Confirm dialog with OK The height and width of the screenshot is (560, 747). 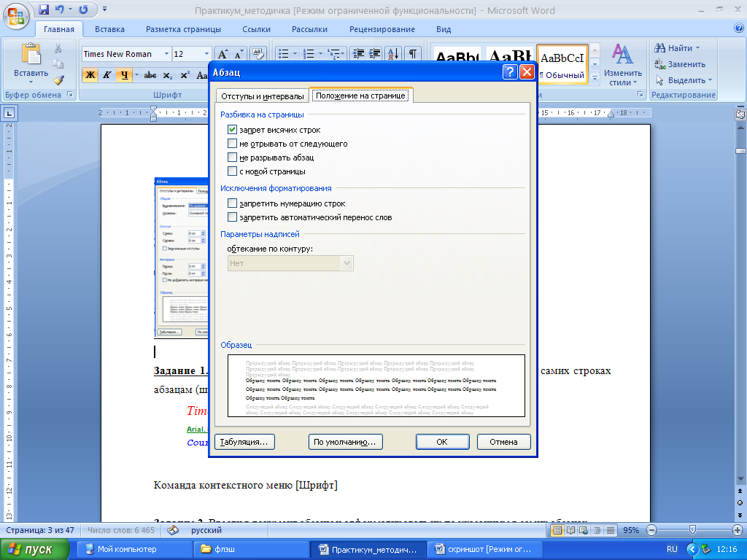click(x=442, y=442)
